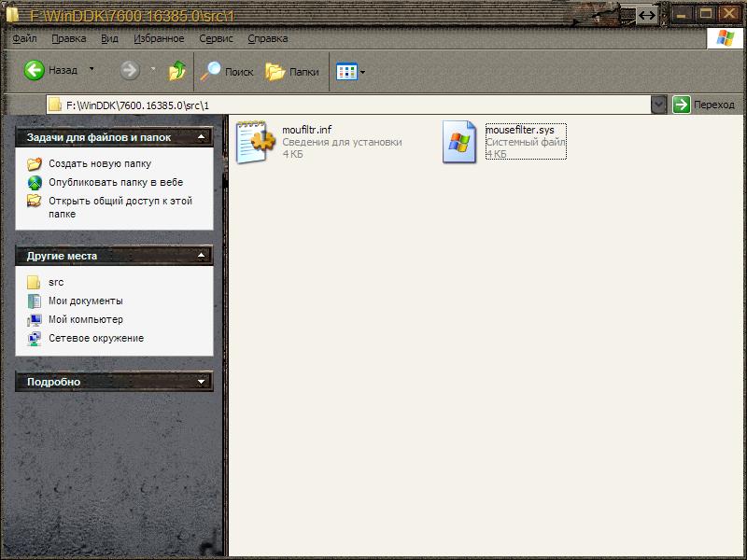Click the double-arrow title bar button

(x=646, y=15)
